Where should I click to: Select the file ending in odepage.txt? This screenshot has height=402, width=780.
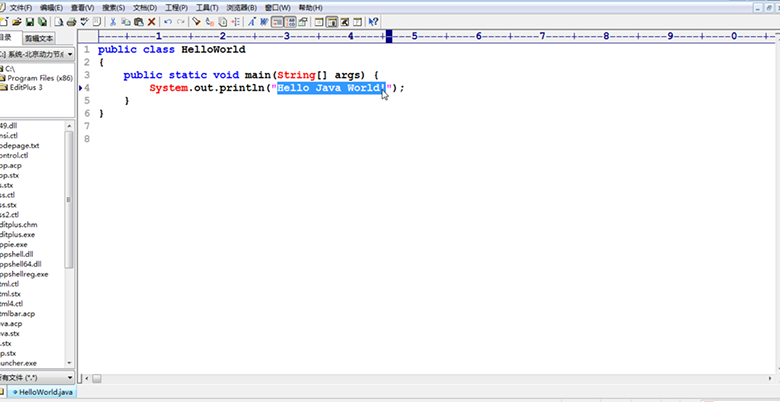click(x=19, y=146)
